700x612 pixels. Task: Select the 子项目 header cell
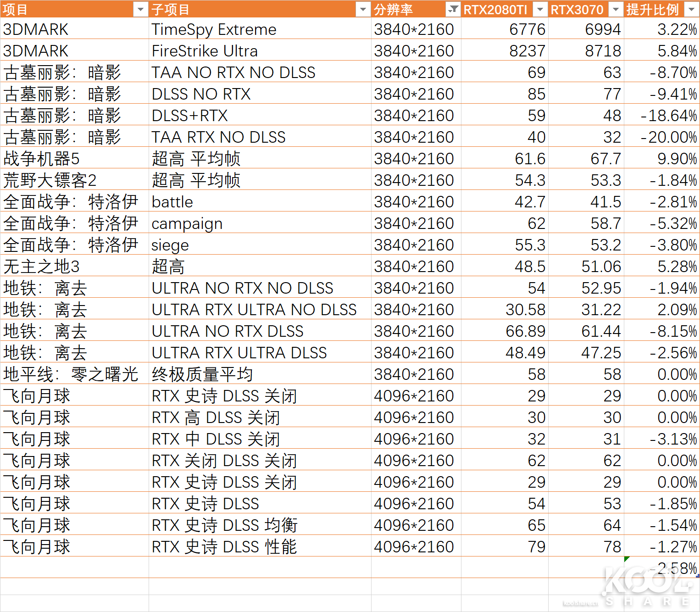click(260, 9)
